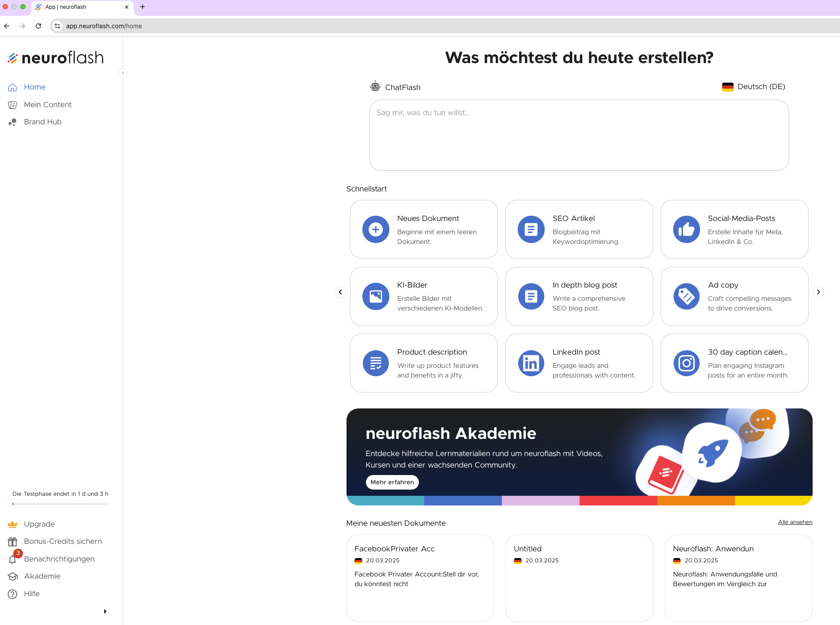Click the neuroflash Akademie banner heading
Screen dimensions: 840x625
point(451,434)
